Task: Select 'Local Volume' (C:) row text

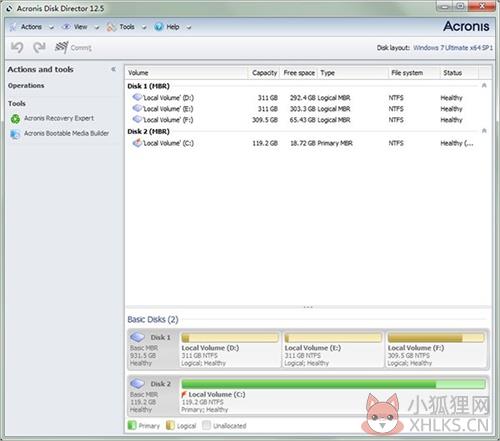Action: pos(168,143)
